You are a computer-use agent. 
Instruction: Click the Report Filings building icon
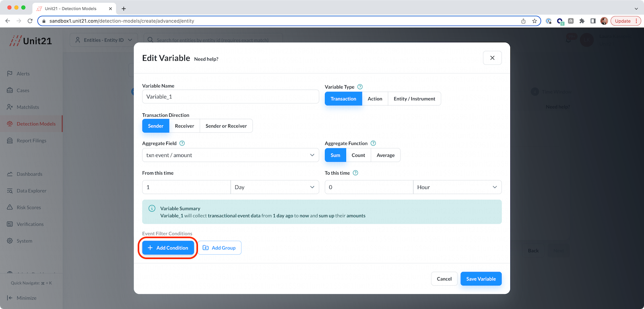(x=10, y=141)
